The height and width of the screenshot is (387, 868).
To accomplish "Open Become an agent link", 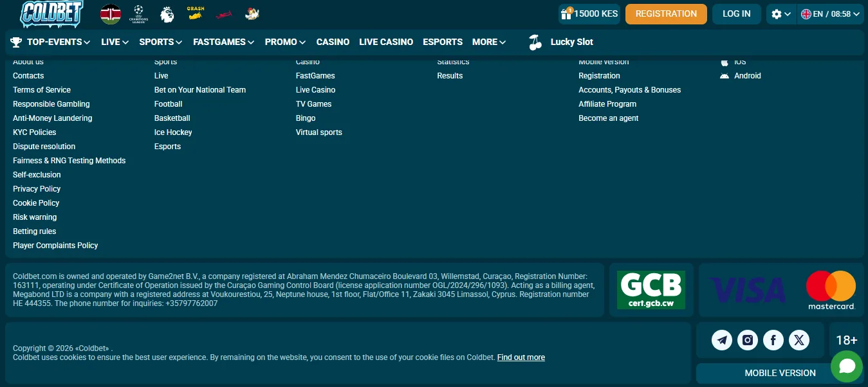I will pyautogui.click(x=609, y=118).
